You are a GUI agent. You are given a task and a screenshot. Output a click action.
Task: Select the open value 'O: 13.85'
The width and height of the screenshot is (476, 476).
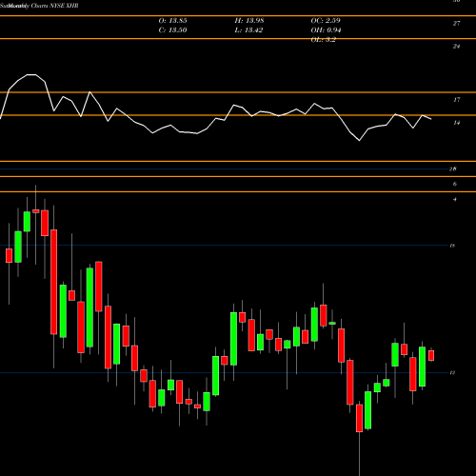coord(172,21)
